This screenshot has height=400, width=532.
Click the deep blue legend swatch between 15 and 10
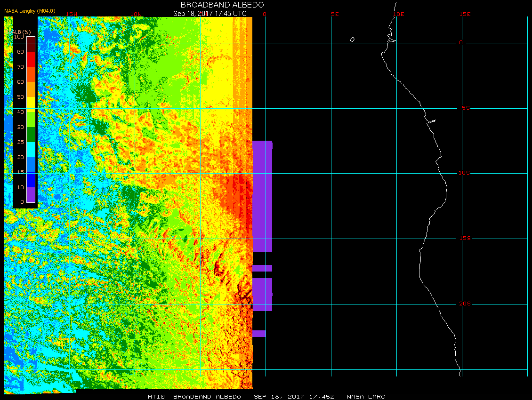pyautogui.click(x=31, y=180)
